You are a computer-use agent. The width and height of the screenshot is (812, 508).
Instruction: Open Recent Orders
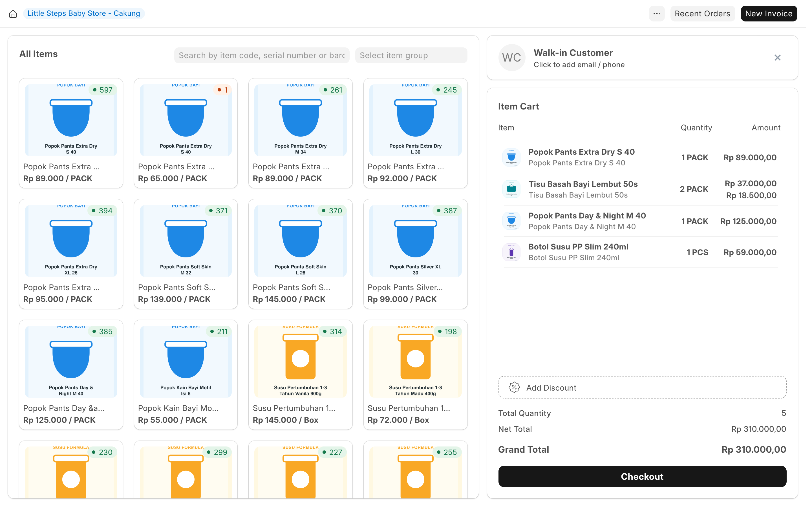pyautogui.click(x=702, y=14)
